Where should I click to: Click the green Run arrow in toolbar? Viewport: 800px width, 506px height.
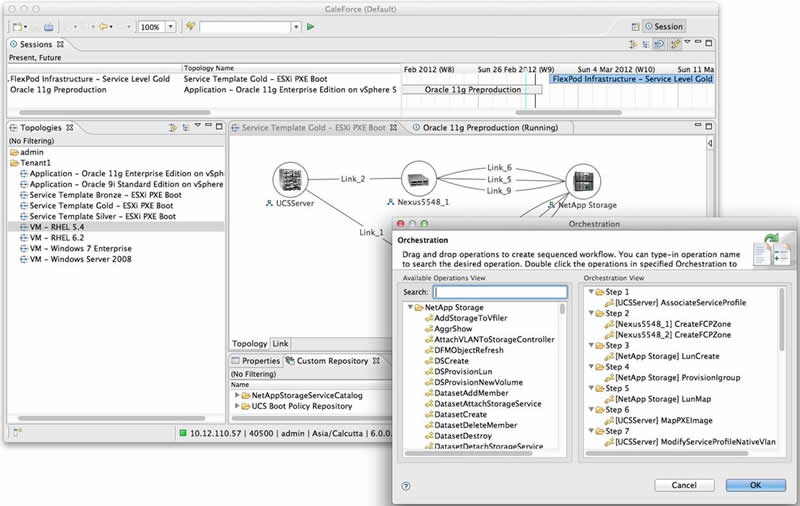[x=311, y=27]
